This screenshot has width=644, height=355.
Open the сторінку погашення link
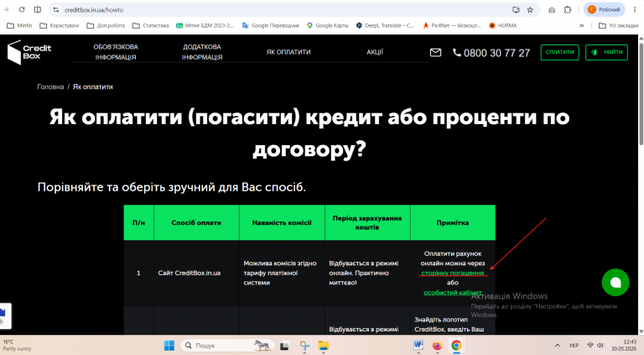tap(453, 273)
